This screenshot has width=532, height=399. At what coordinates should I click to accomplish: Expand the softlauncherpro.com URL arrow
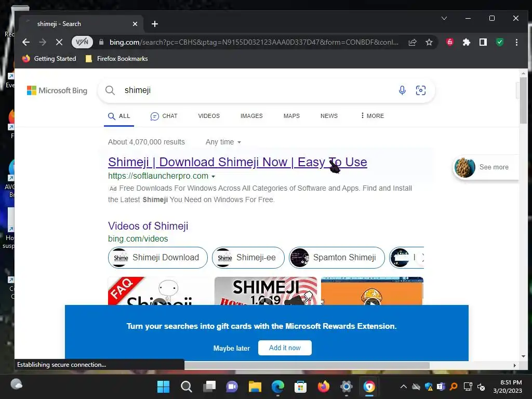214,177
